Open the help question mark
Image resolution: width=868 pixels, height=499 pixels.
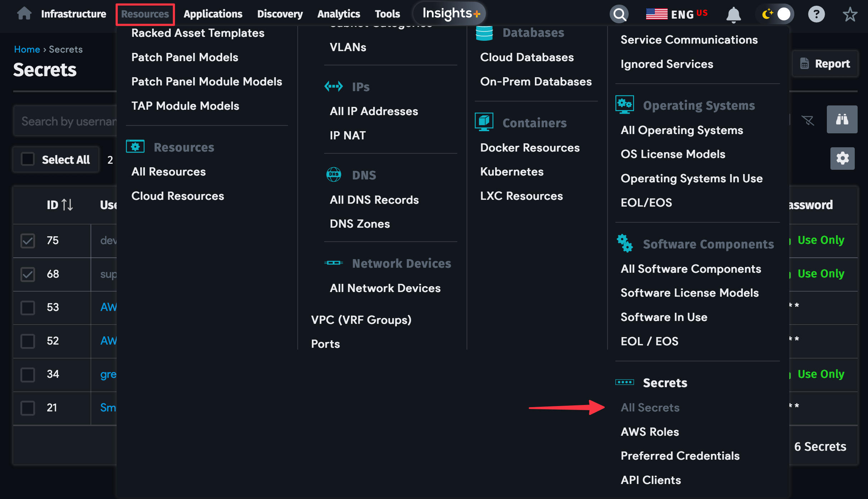point(816,14)
